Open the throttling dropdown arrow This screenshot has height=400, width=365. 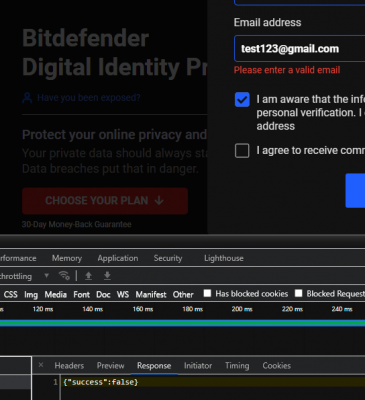[x=47, y=276]
